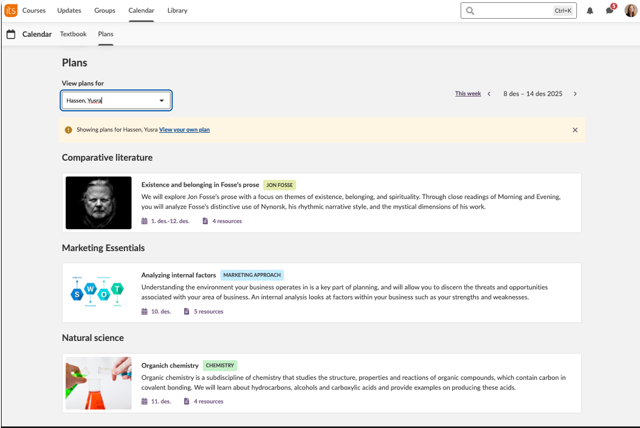Screen dimensions: 640x428
Task: Switch to the Textbook tab
Action: 73,34
